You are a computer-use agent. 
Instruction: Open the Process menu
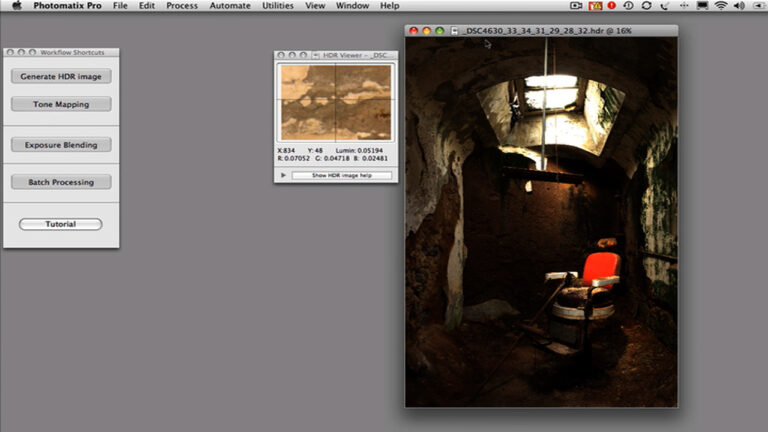182,6
